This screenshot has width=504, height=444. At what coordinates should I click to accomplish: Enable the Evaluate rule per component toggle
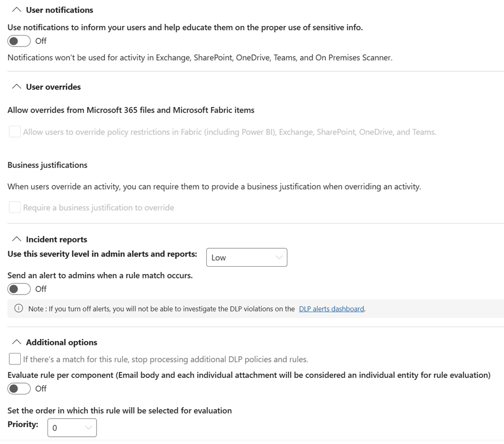click(19, 388)
